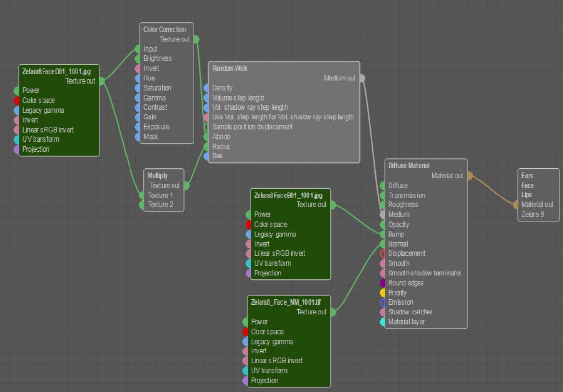Click the Roughness label on Diffuse Material
Image resolution: width=563 pixels, height=392 pixels.
tap(403, 205)
